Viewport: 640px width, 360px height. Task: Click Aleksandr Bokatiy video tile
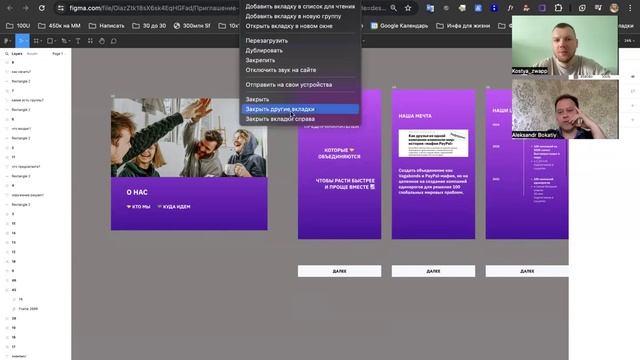click(x=565, y=109)
